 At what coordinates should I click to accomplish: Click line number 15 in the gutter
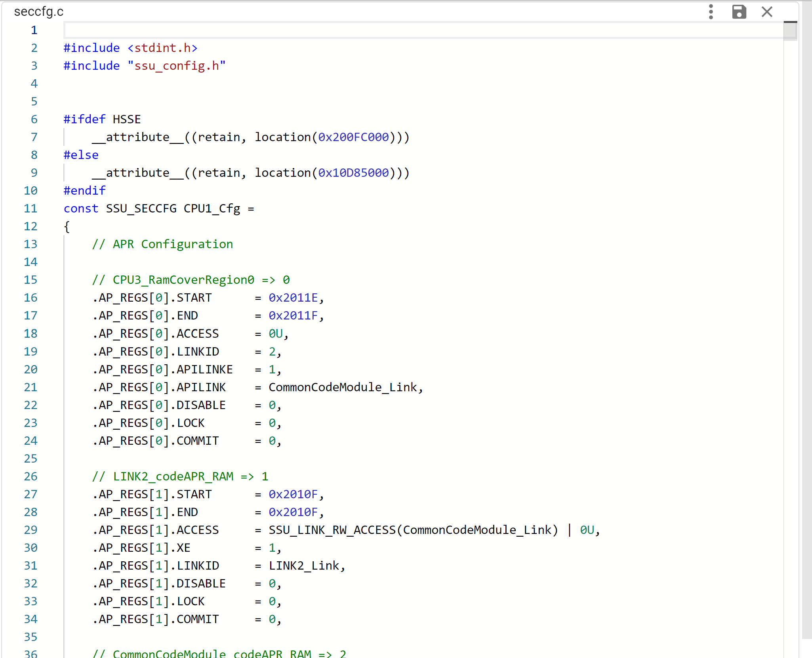point(30,279)
